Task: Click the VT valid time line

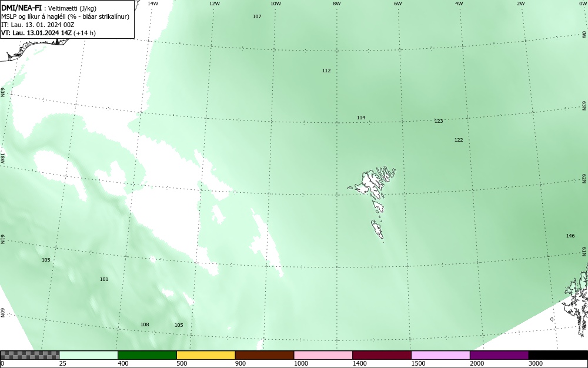Action: click(48, 33)
